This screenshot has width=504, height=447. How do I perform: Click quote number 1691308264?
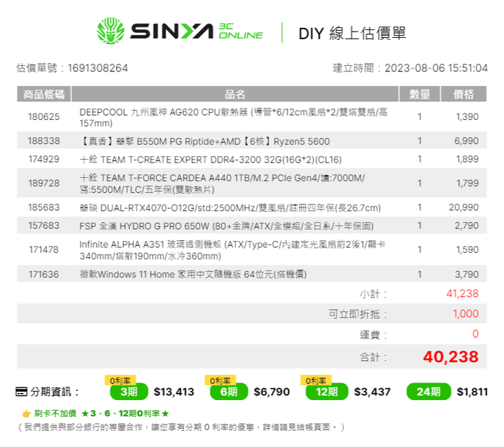98,68
